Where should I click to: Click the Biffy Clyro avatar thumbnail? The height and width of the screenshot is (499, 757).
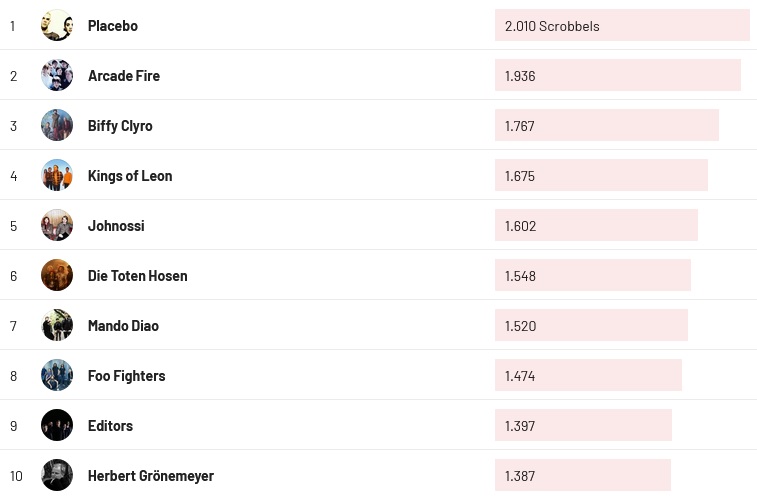[x=57, y=125]
